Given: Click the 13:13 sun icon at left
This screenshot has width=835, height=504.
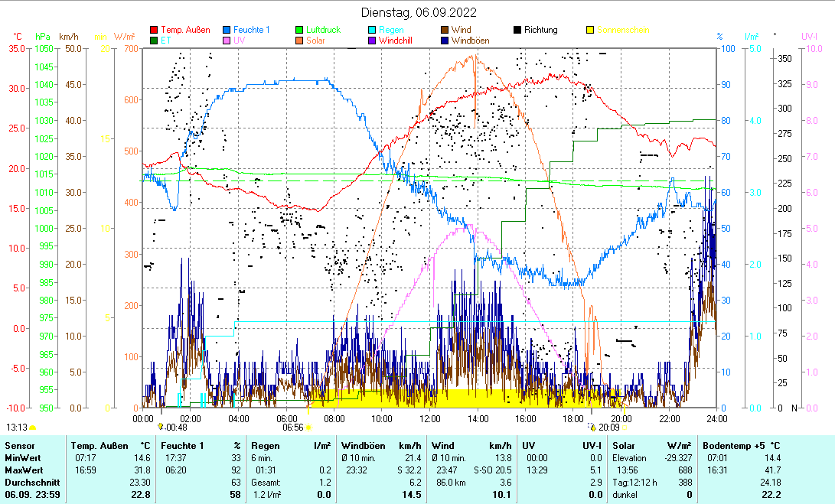Looking at the screenshot, I should point(32,428).
